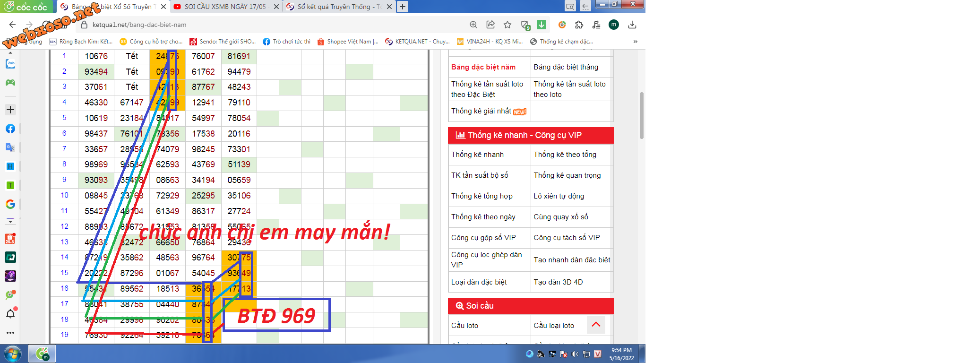
Task: Open the volume speaker tray icon
Action: tap(575, 354)
